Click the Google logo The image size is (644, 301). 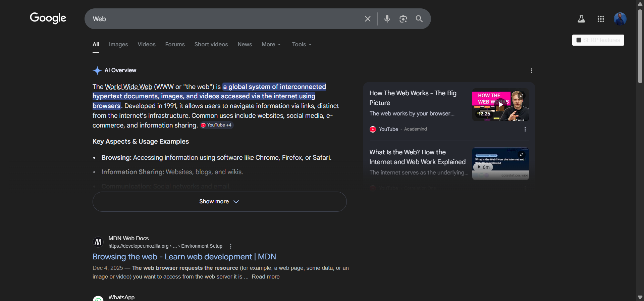pos(48,18)
